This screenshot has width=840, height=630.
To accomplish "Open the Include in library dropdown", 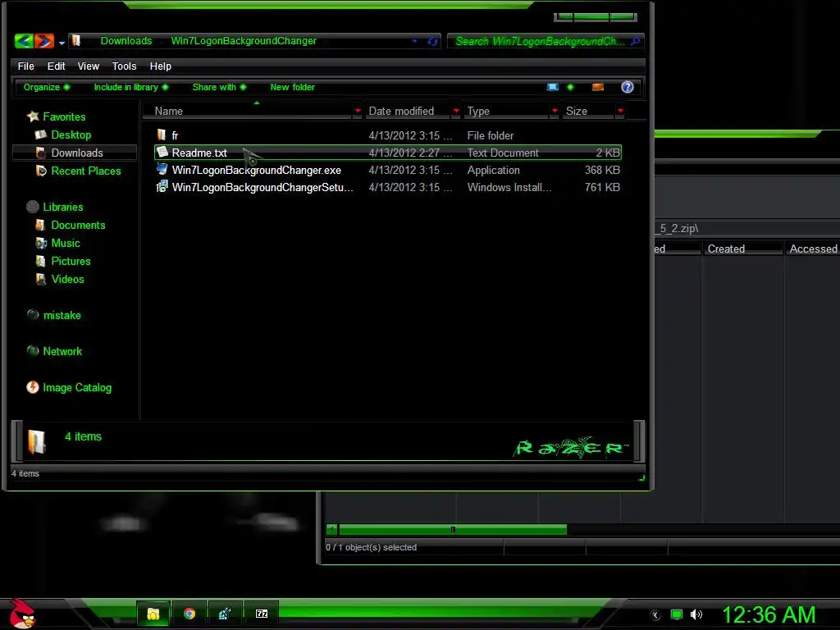I will coord(131,87).
